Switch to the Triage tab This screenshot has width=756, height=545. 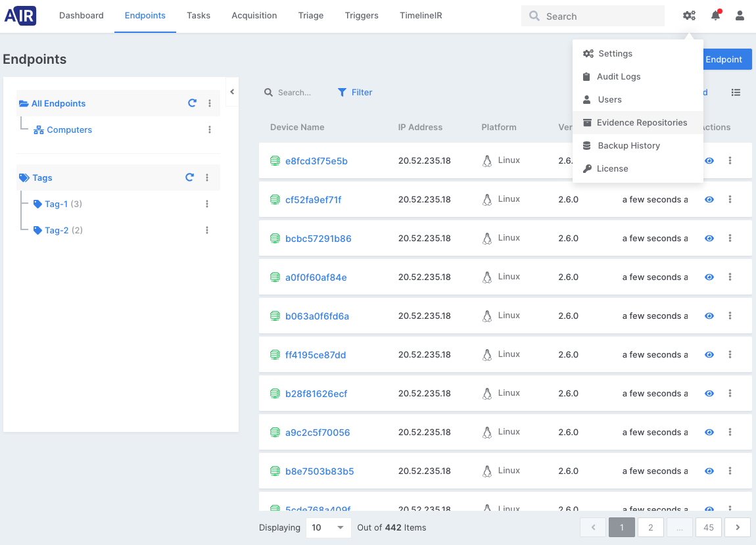coord(310,16)
